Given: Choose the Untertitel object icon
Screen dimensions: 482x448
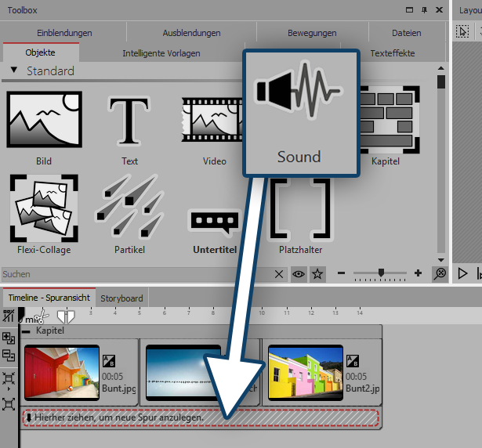Looking at the screenshot, I should point(214,222).
